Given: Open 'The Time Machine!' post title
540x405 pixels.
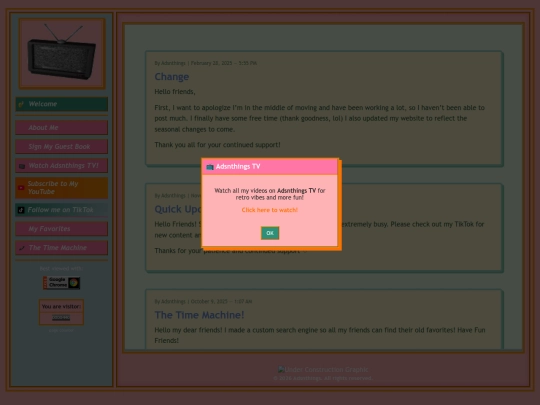Looking at the screenshot, I should [199, 315].
